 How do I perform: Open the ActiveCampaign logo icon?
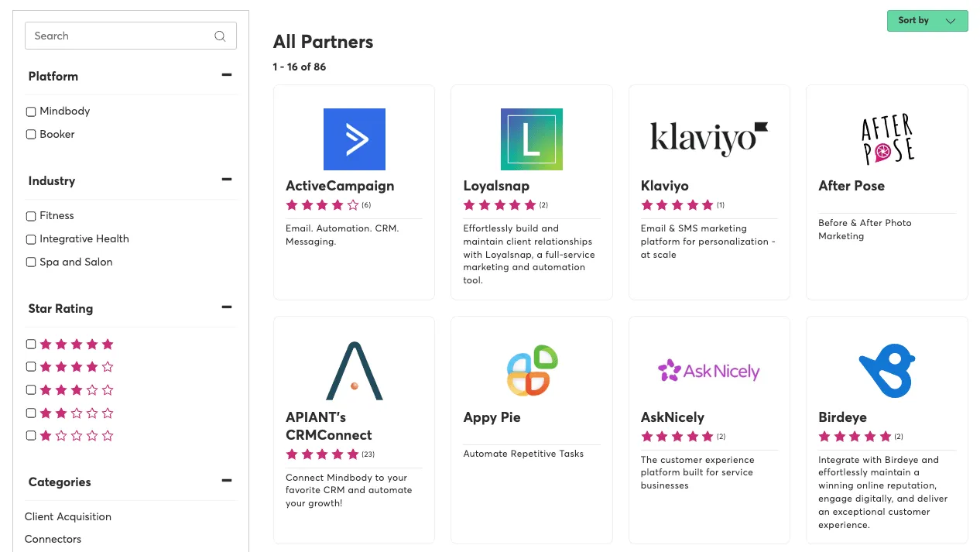(x=354, y=139)
